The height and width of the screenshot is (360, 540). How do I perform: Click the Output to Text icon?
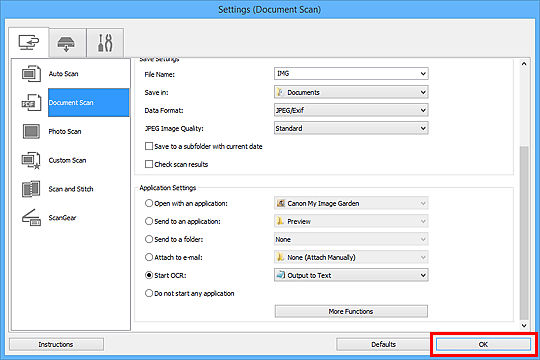click(281, 275)
